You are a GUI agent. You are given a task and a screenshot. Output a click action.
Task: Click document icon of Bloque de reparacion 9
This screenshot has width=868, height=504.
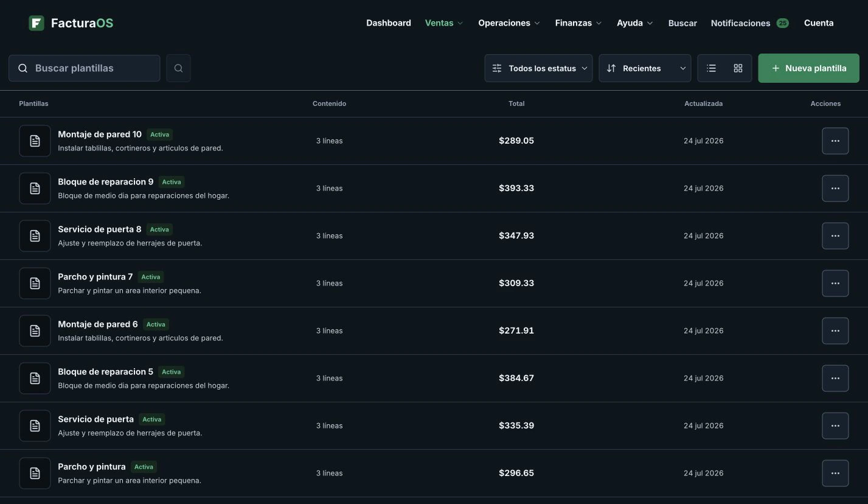(x=35, y=188)
